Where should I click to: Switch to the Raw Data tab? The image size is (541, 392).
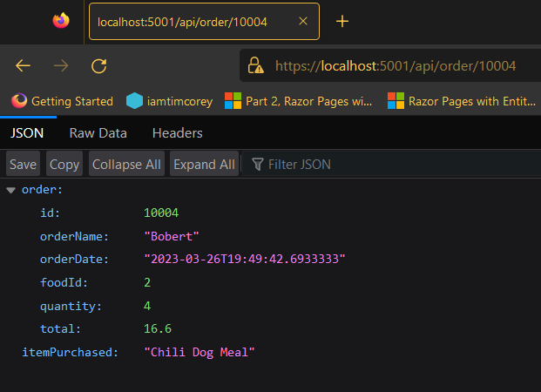click(98, 133)
